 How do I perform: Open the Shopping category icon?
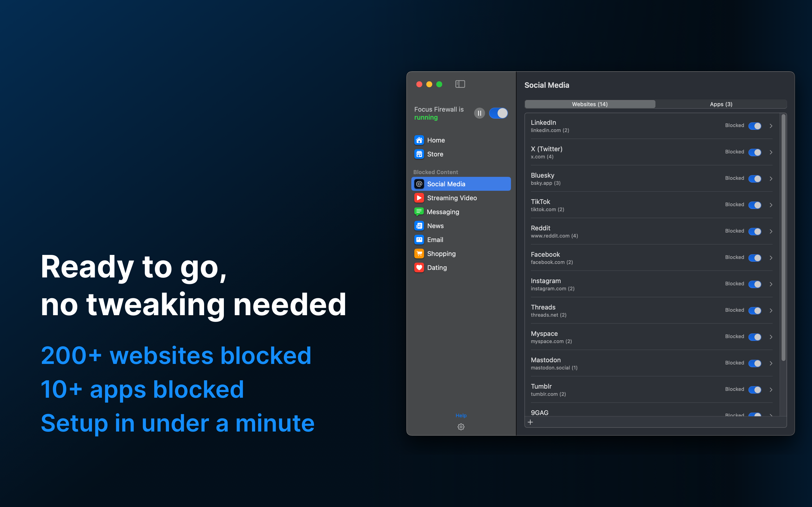tap(419, 254)
